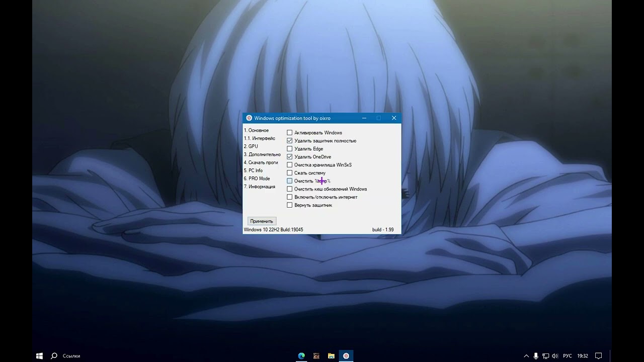Viewport: 644px width, 362px height.
Task: Open the network tray icon
Action: (545, 356)
